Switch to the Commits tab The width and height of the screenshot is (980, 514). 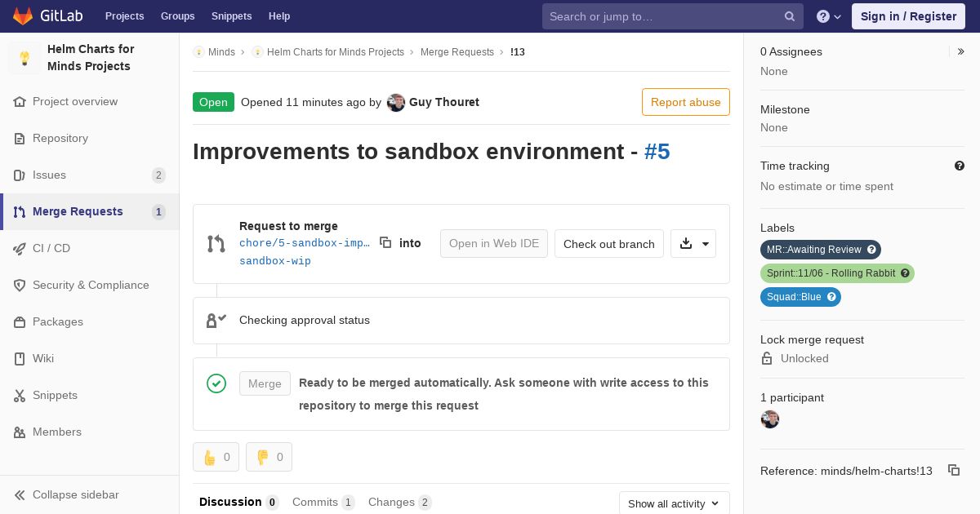pos(323,502)
